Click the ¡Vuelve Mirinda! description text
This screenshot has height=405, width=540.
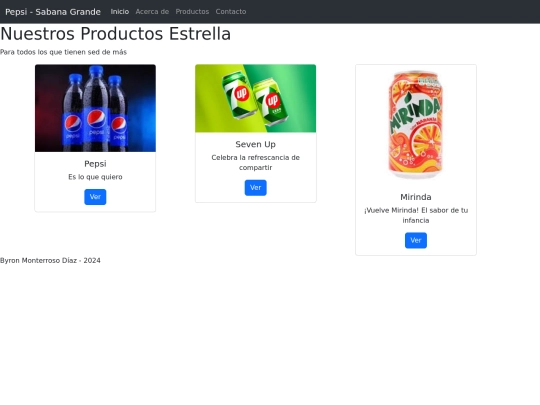click(416, 215)
